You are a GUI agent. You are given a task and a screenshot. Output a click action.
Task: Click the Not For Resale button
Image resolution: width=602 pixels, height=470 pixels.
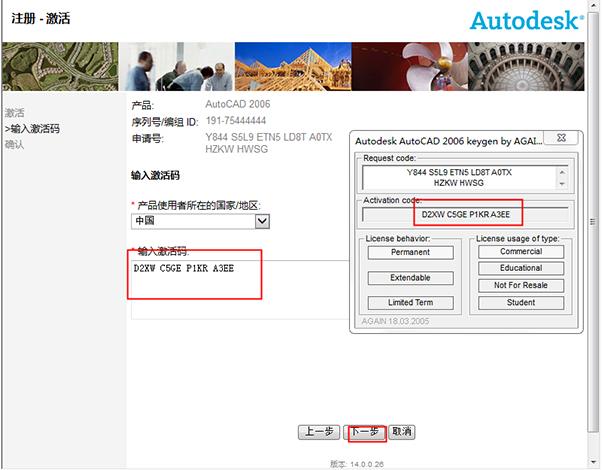(521, 285)
